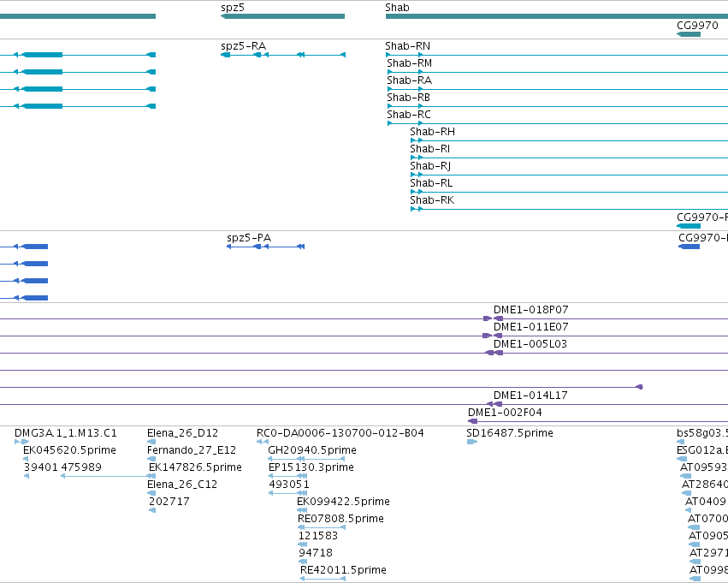Click the SD16487.5prime arrow glyph

coord(471,442)
